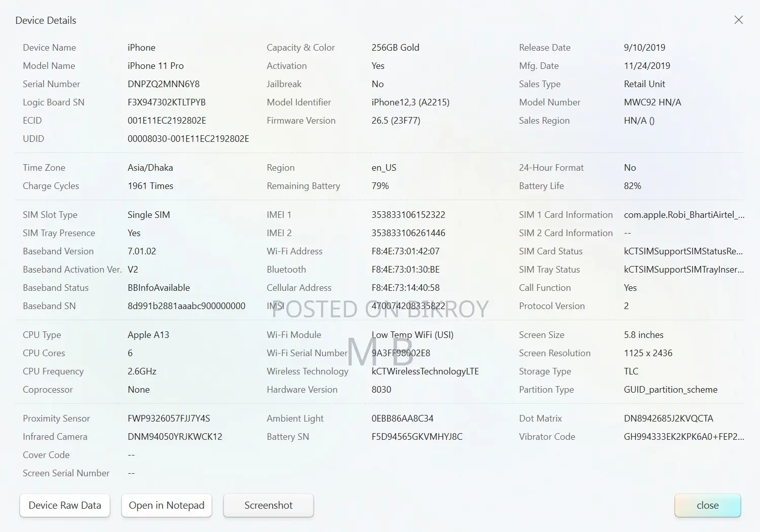Click CPU Frequency value 2.6GHz
760x532 pixels.
point(142,371)
